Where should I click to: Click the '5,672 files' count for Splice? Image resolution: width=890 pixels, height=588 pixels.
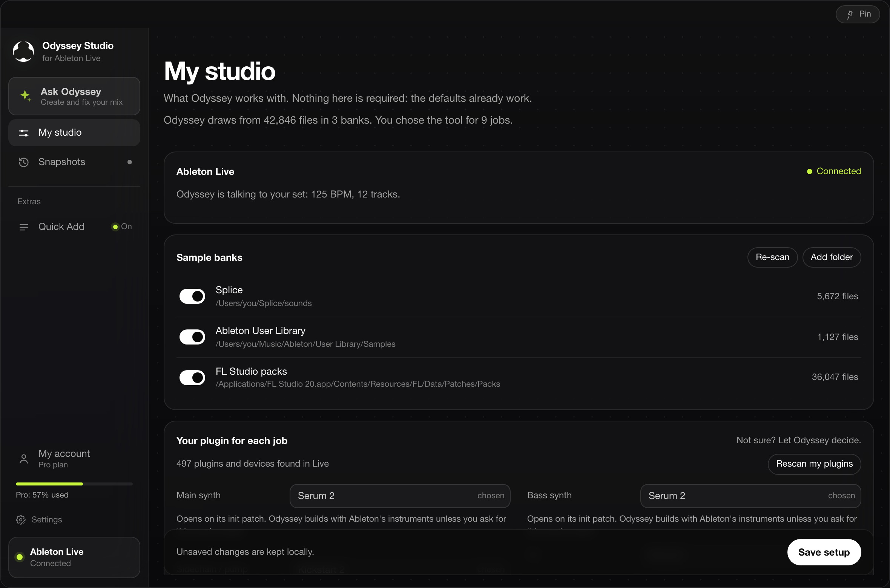(838, 296)
